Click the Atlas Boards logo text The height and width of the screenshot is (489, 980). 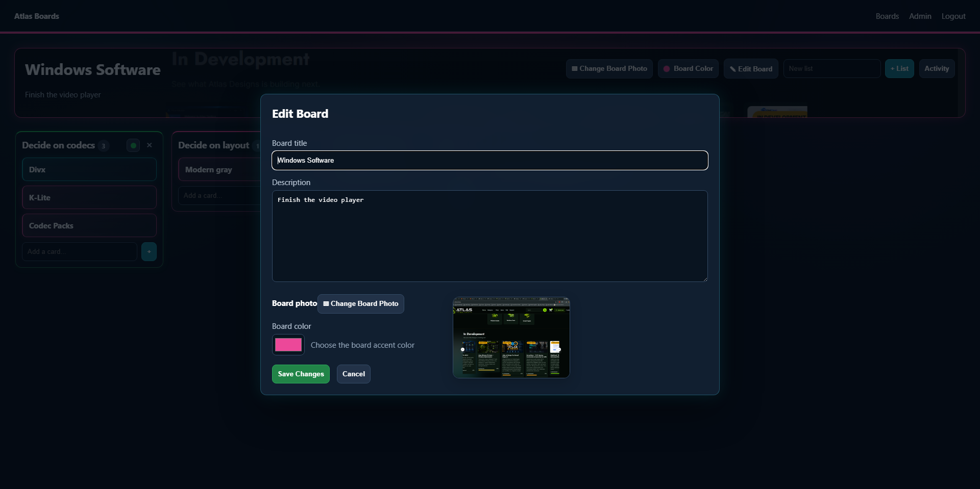[37, 16]
